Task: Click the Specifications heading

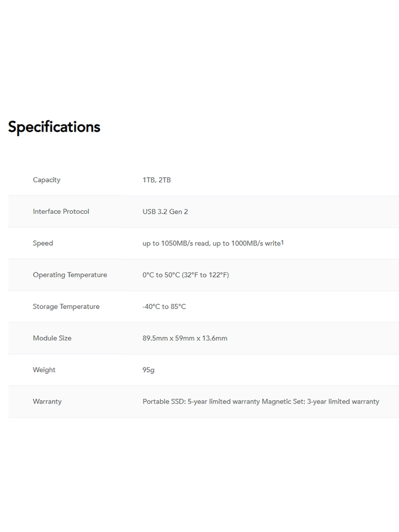Action: (x=54, y=127)
